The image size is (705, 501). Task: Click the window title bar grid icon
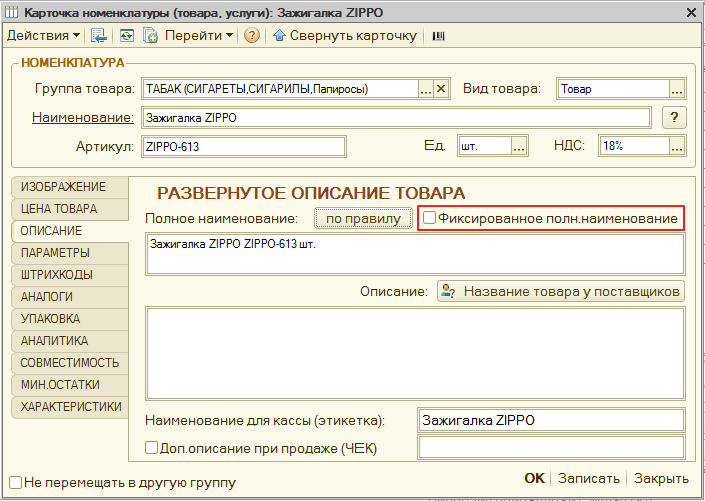[x=12, y=13]
